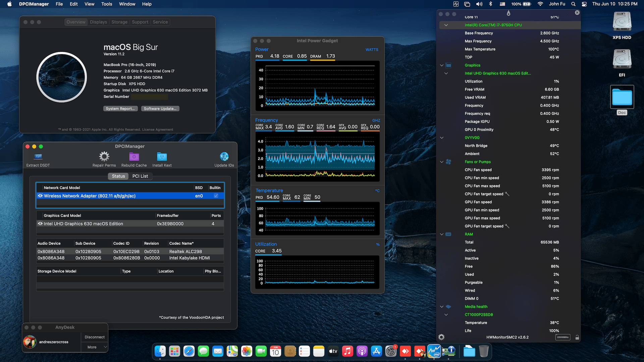Open the More dropdown in AnyDesk

95,347
